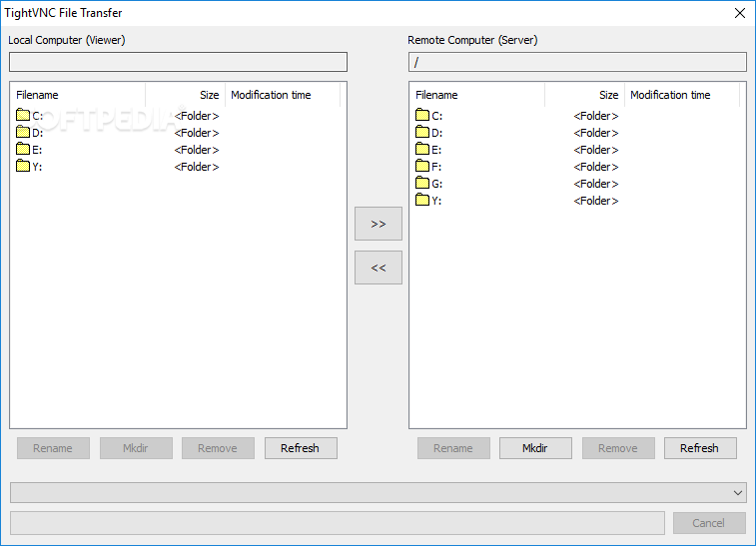
Task: Click the remote C: drive folder icon
Action: (x=421, y=115)
